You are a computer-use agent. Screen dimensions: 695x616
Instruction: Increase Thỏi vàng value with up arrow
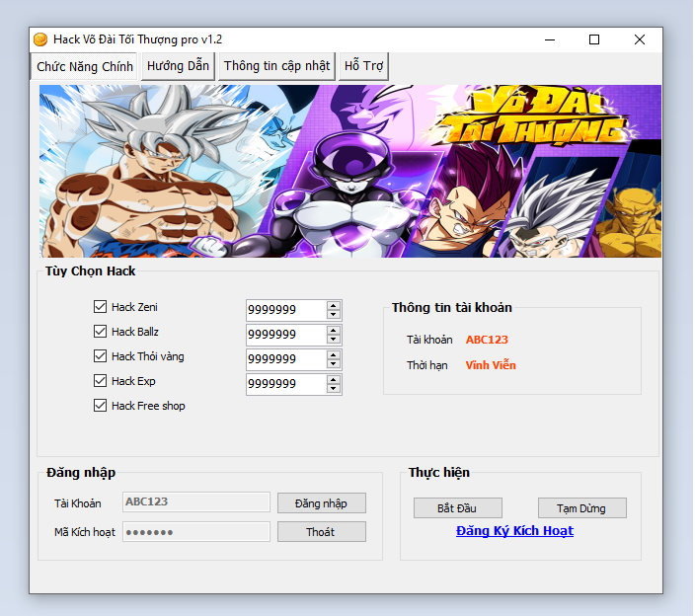334,354
